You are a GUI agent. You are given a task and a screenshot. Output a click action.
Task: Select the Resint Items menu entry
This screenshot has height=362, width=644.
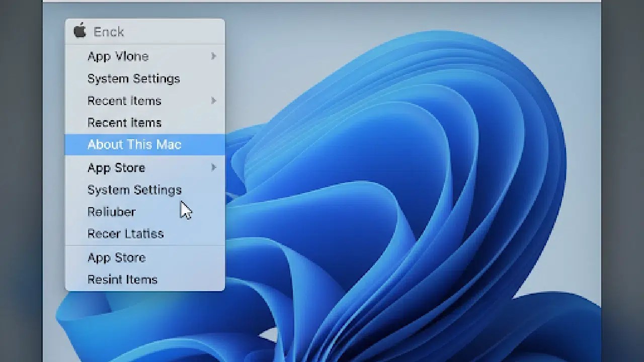pyautogui.click(x=145, y=280)
